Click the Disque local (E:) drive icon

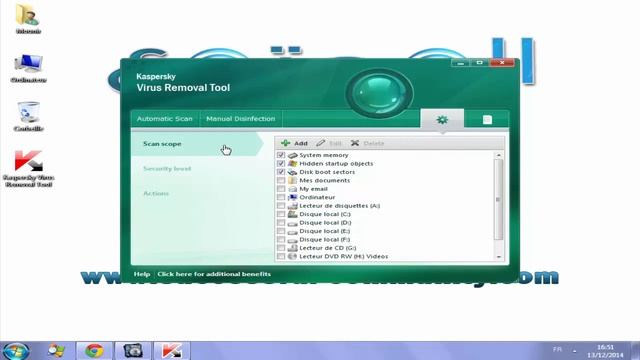[x=292, y=231]
